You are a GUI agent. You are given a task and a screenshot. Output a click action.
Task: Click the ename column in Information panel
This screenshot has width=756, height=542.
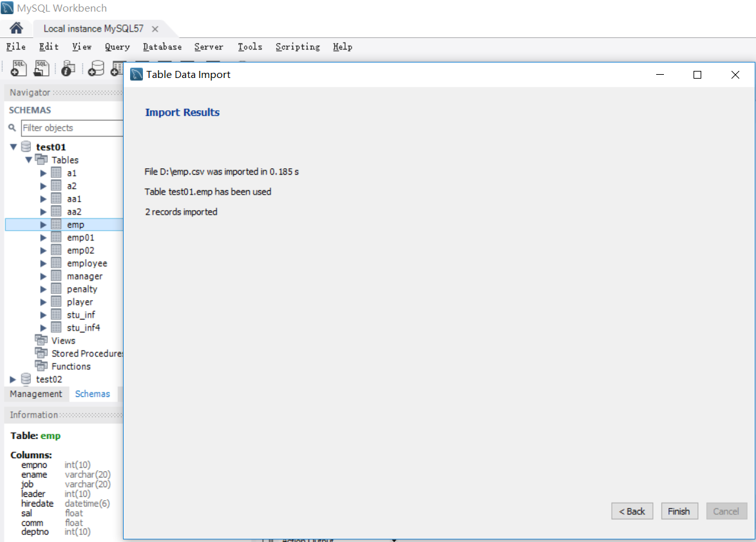pos(33,474)
